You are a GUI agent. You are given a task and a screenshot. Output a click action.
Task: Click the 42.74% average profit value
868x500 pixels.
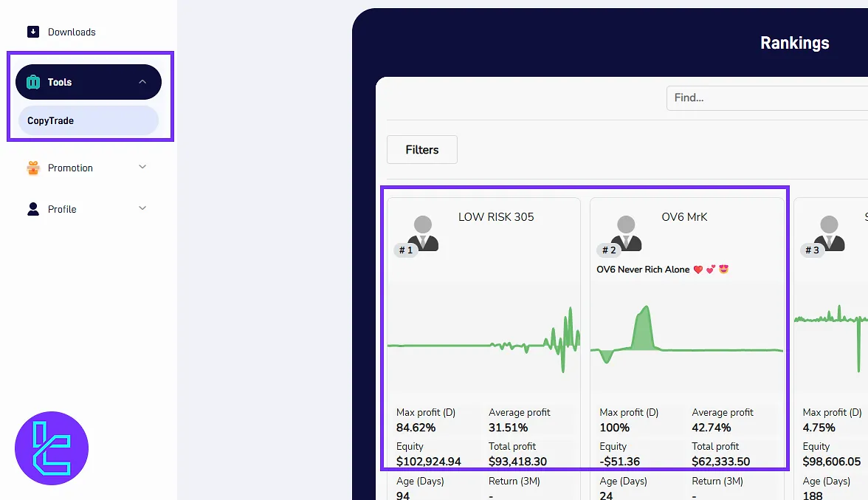[712, 428]
